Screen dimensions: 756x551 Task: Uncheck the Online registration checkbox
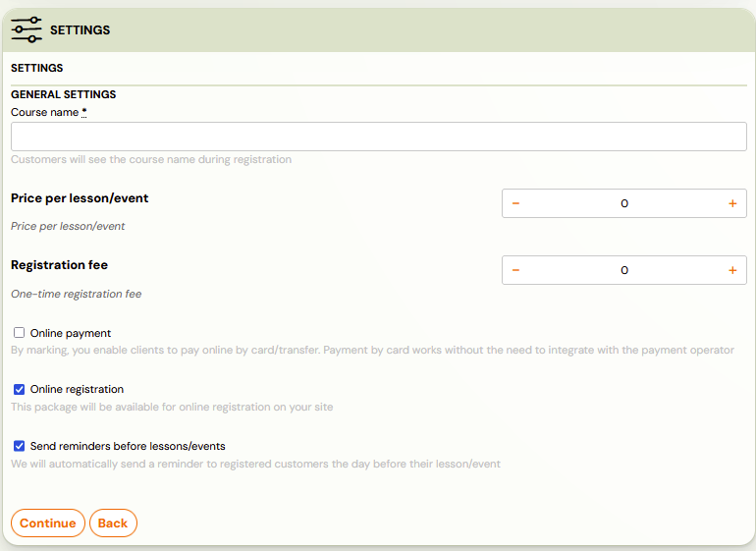[x=20, y=389]
